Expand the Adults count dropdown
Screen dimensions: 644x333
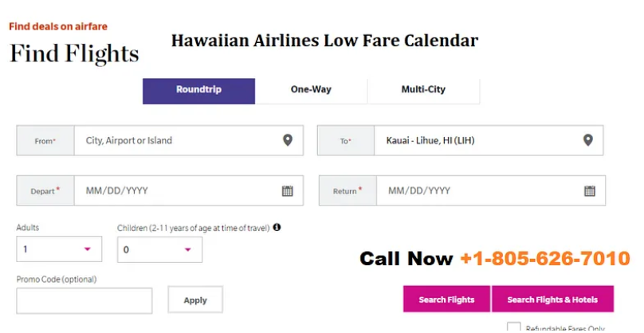point(59,249)
